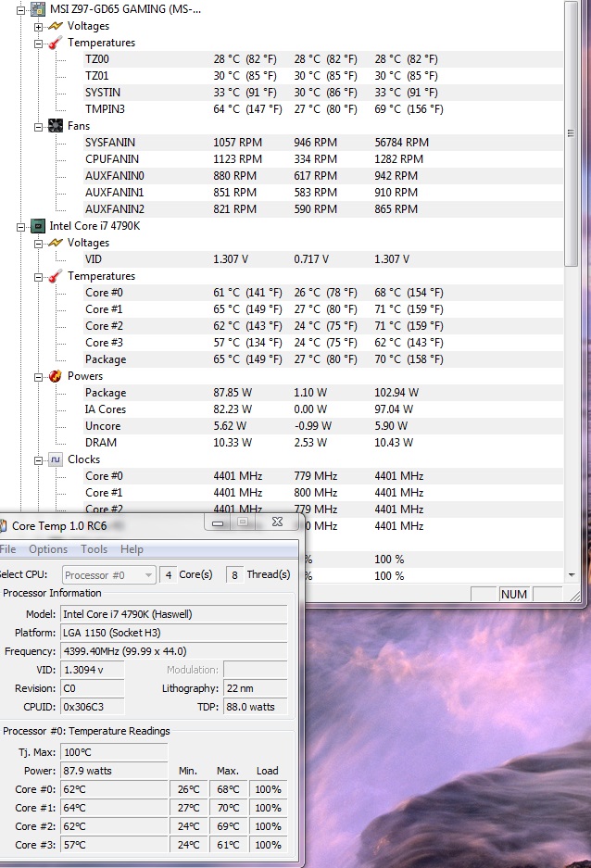Image resolution: width=591 pixels, height=868 pixels.
Task: Select Core #3 under CPU Temperatures
Action: point(322,343)
